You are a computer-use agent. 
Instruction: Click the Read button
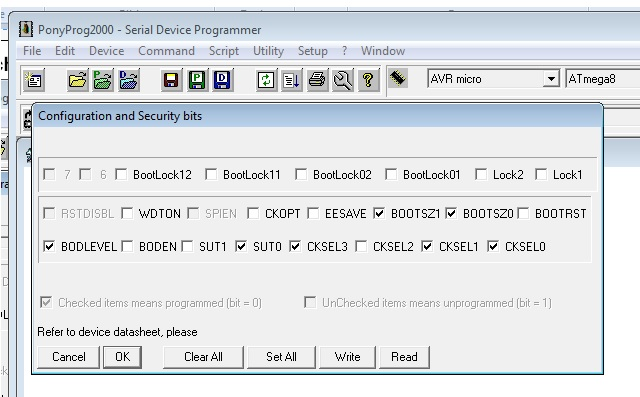tap(404, 357)
